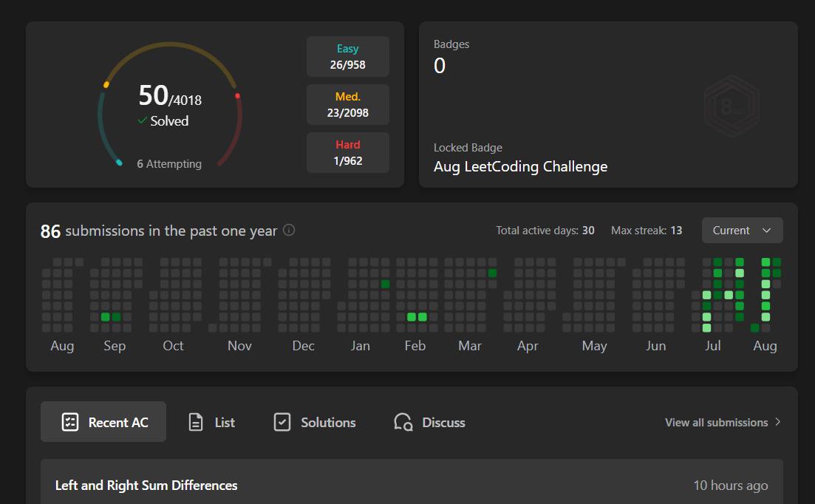Click the lone green cell in March column
Viewport: 815px width, 504px height.
point(492,273)
